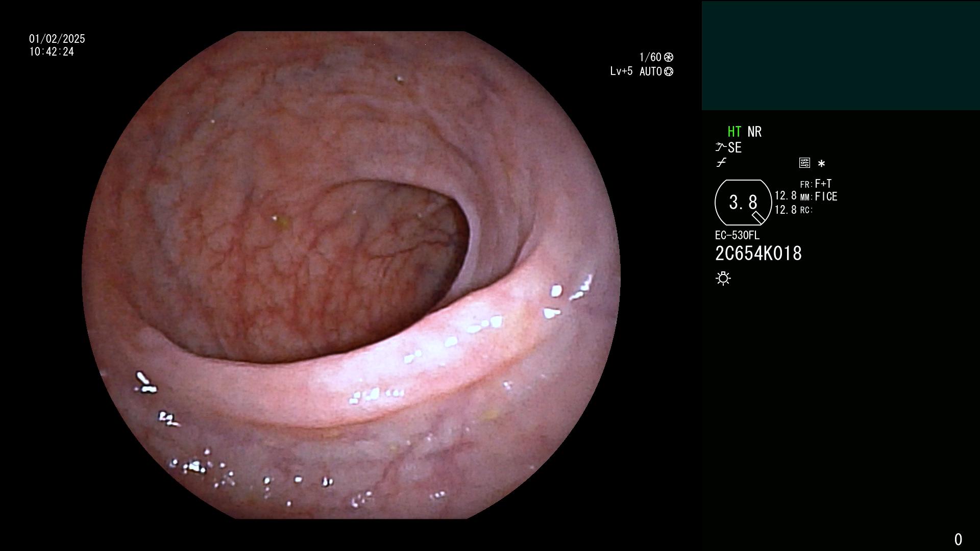Click the lower 12.8 value
This screenshot has height=551, width=980.
[786, 210]
